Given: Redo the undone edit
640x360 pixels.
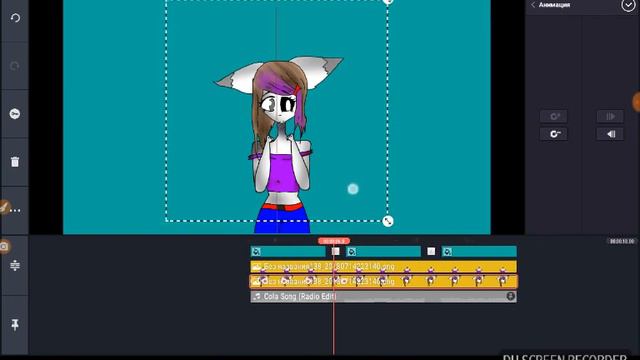Looking at the screenshot, I should pyautogui.click(x=15, y=66).
